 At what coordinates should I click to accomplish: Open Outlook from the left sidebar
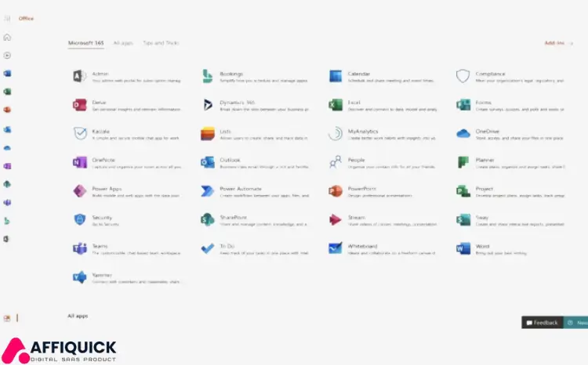(7, 130)
